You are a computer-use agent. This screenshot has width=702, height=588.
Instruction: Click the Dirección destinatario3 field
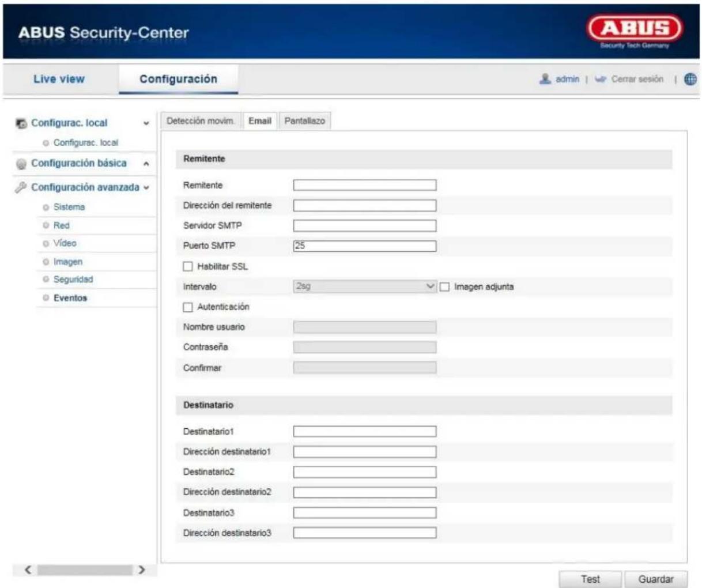pos(365,533)
